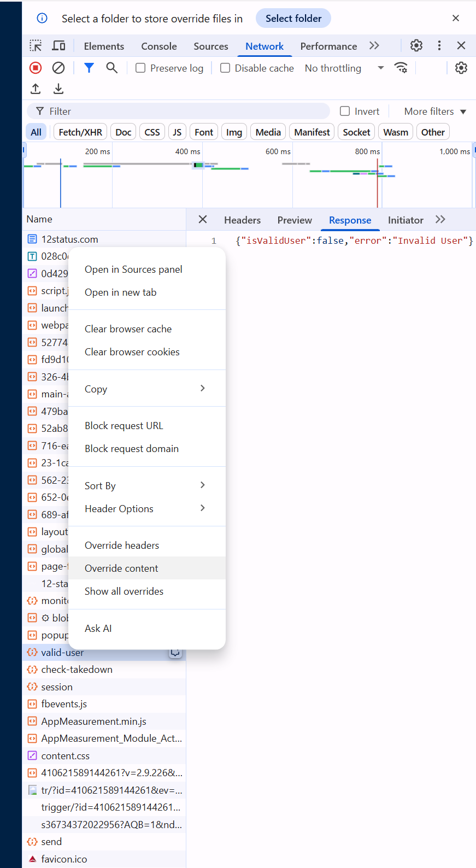This screenshot has width=476, height=868.
Task: Enable the Preserve log checkbox
Action: tap(140, 68)
